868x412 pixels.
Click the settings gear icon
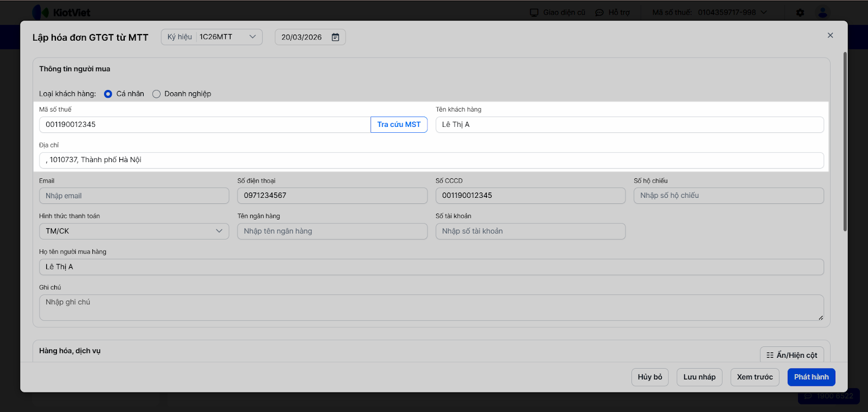(x=800, y=12)
